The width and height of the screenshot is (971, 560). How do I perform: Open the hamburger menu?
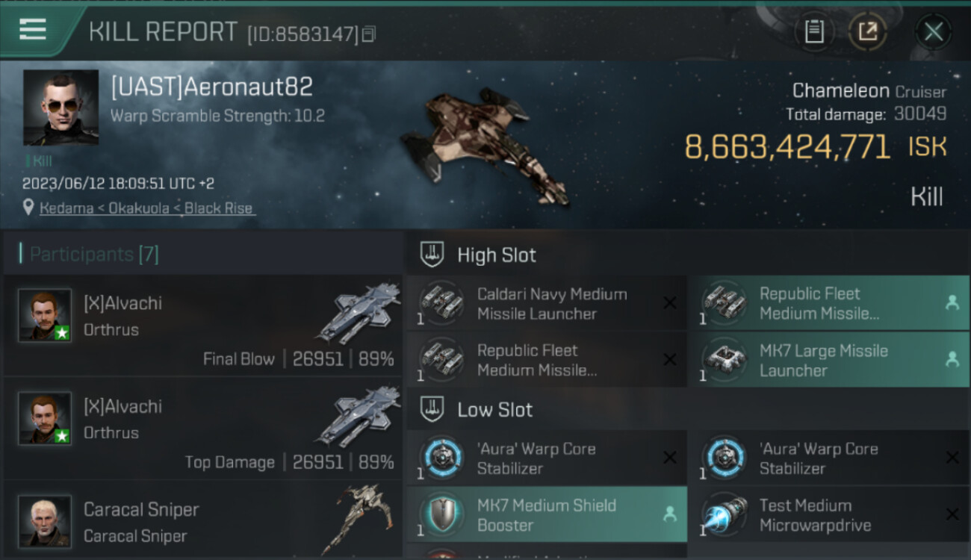pyautogui.click(x=33, y=30)
